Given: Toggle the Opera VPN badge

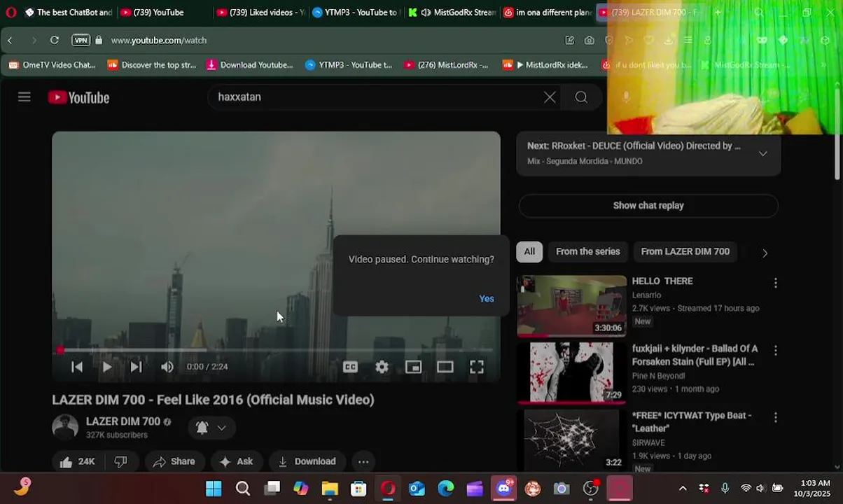Looking at the screenshot, I should point(81,41).
